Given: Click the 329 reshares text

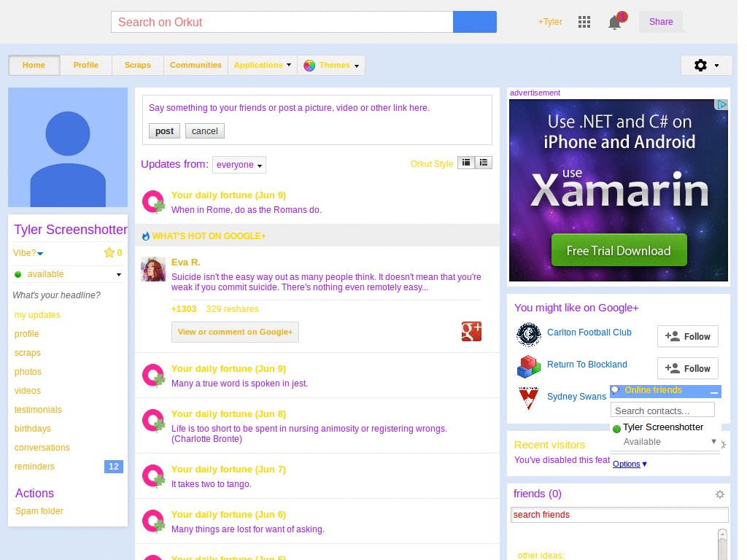Looking at the screenshot, I should tap(233, 309).
